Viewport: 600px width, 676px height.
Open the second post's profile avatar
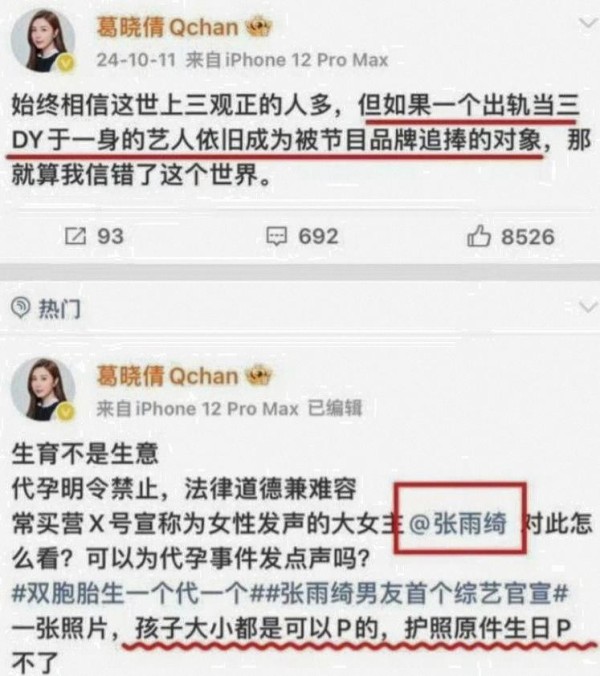click(43, 389)
